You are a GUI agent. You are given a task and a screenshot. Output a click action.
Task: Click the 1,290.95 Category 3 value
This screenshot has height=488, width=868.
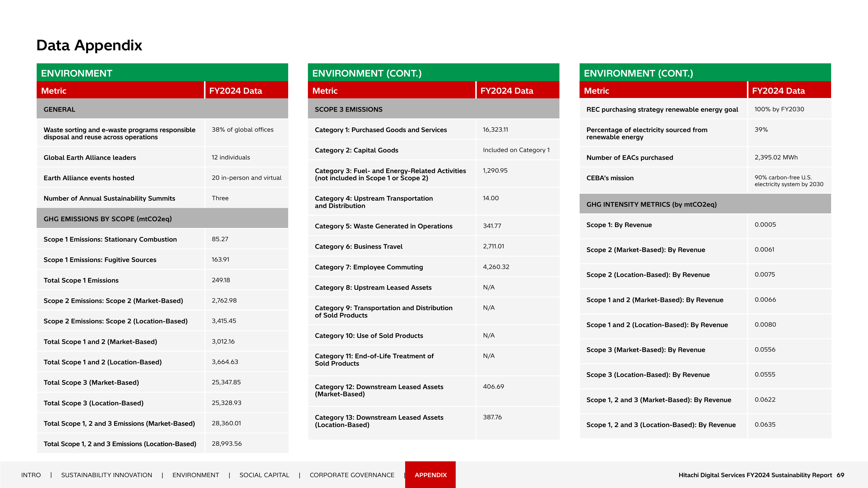(x=495, y=170)
